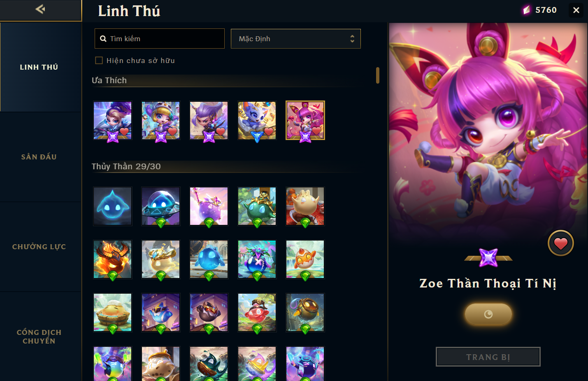This screenshot has width=588, height=381.
Task: Click in the 'Tìm kiếm' search field
Action: point(160,39)
